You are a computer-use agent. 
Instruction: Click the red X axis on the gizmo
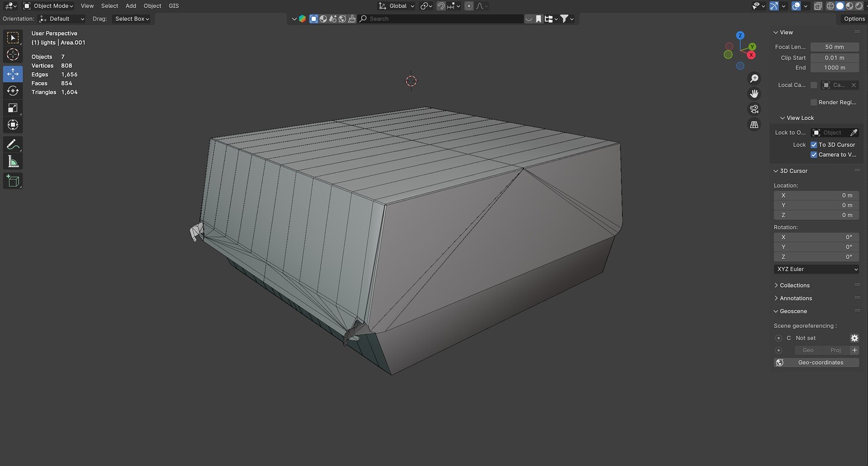tap(751, 55)
